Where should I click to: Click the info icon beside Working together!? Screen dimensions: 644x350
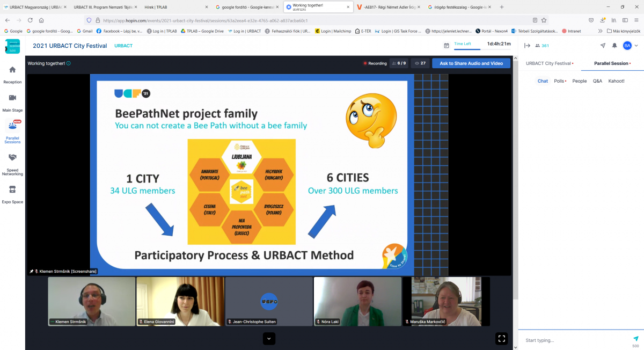tap(69, 63)
